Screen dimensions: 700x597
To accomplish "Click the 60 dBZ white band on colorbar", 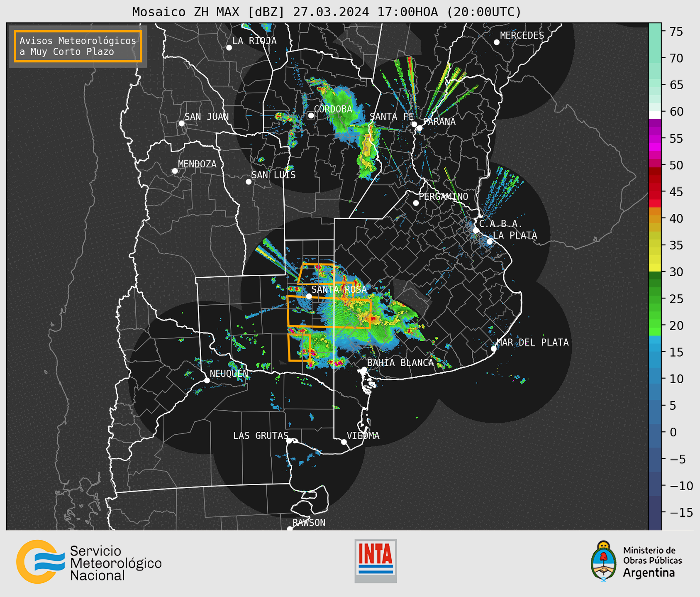I will [x=655, y=115].
